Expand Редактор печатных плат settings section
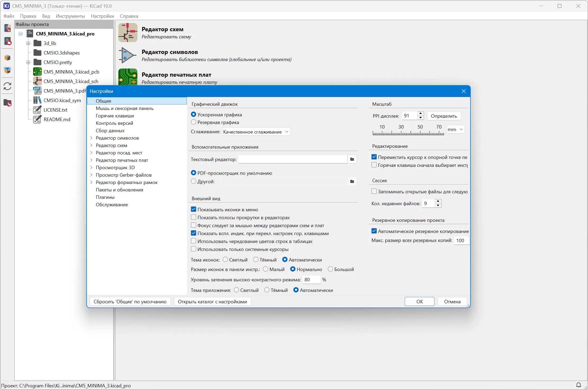The image size is (588, 390). [x=91, y=160]
